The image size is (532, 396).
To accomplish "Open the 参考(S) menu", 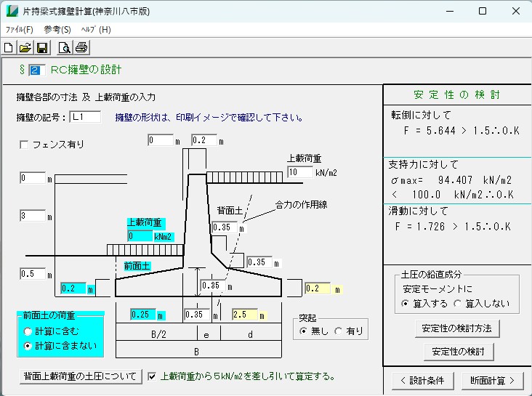I will pos(57,30).
